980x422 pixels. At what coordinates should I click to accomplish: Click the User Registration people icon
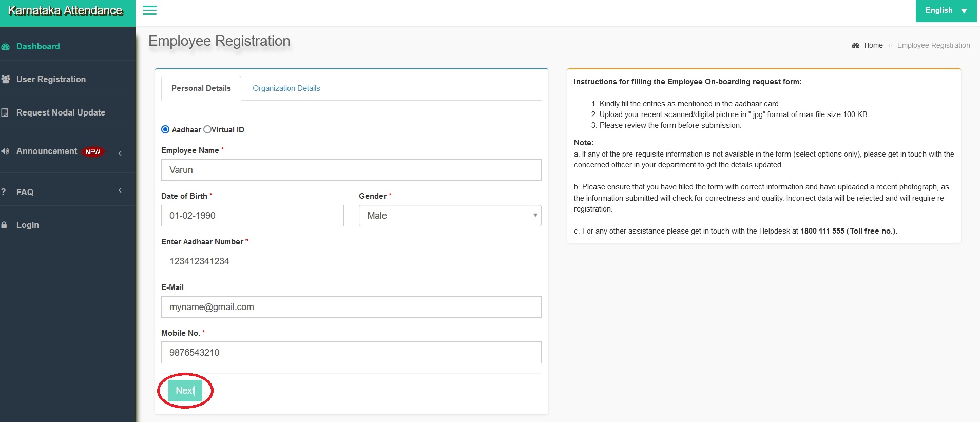pos(6,80)
